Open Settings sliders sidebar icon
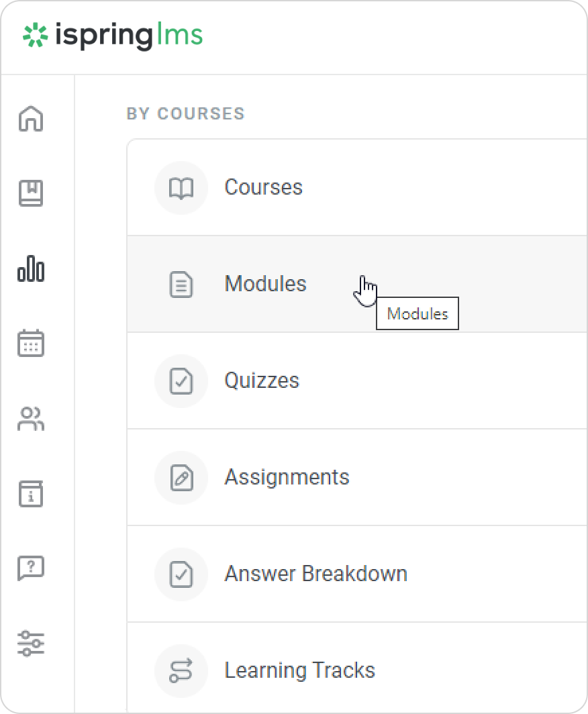The image size is (588, 714). (x=31, y=644)
